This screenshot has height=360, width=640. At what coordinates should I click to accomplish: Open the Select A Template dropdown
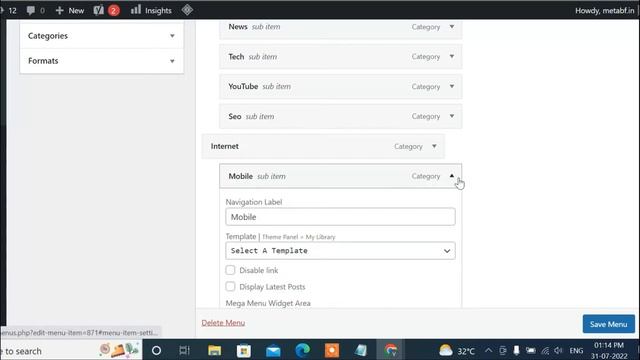340,251
